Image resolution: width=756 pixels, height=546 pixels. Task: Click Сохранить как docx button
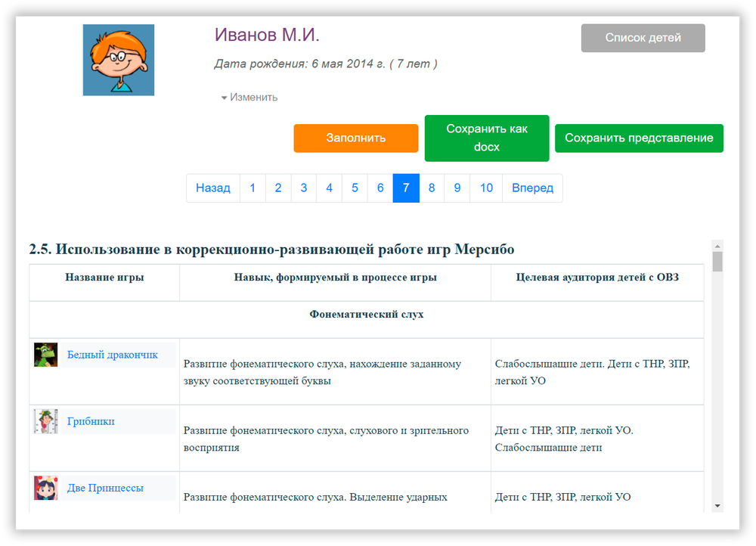[486, 138]
